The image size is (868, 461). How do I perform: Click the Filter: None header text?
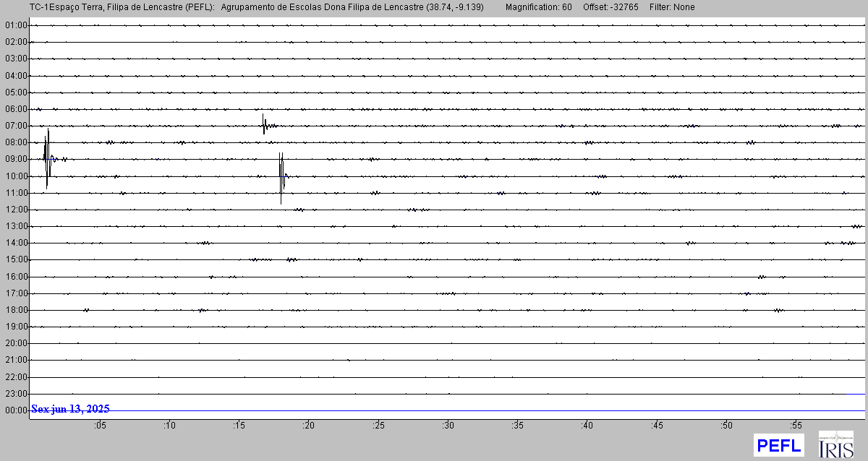pyautogui.click(x=671, y=7)
